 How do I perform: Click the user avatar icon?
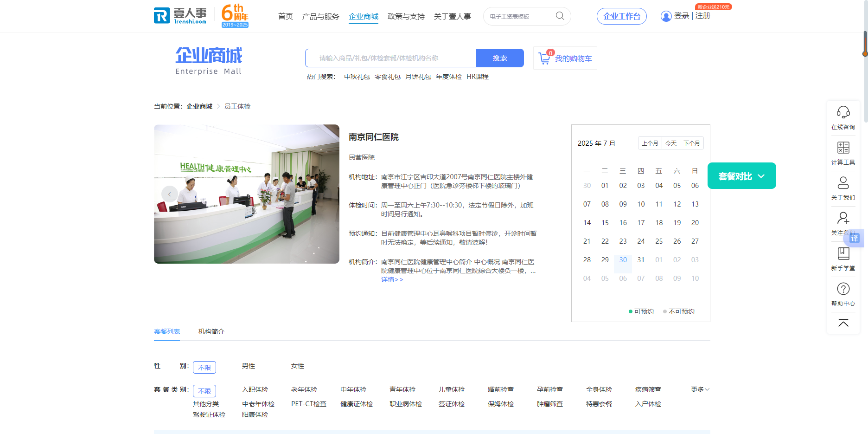(666, 16)
